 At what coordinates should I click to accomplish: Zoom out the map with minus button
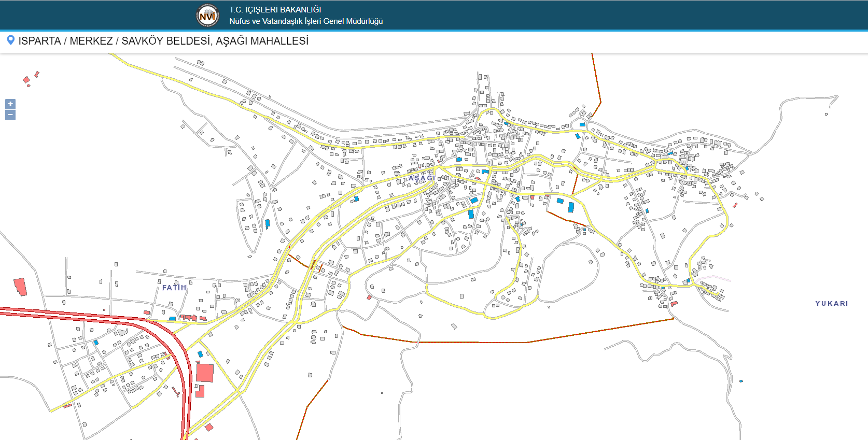point(10,115)
